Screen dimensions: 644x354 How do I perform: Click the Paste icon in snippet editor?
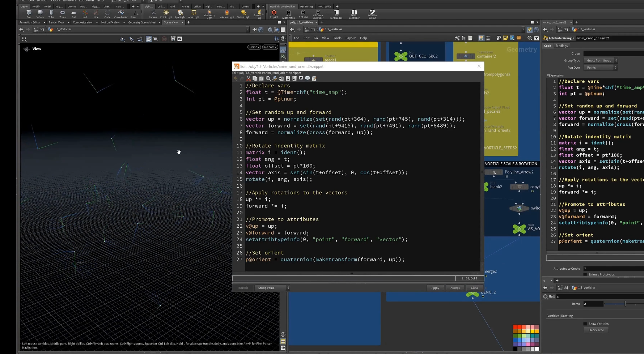coord(262,78)
